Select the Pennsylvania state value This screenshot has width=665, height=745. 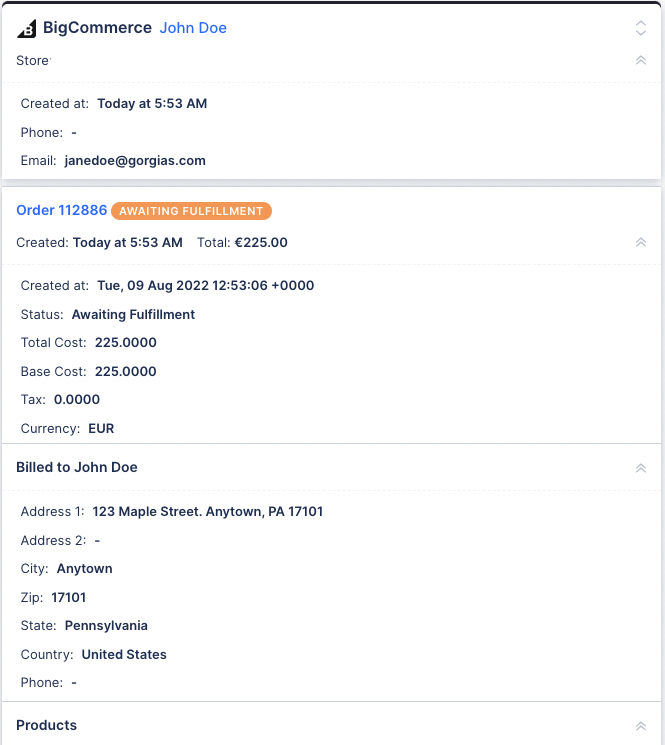tap(106, 626)
